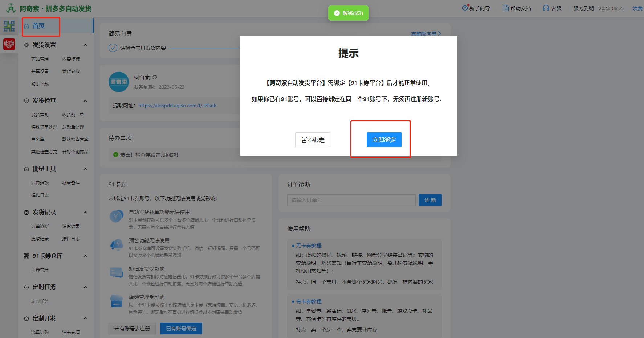The height and width of the screenshot is (338, 644).
Task: Click the 诊断 button
Action: point(430,200)
